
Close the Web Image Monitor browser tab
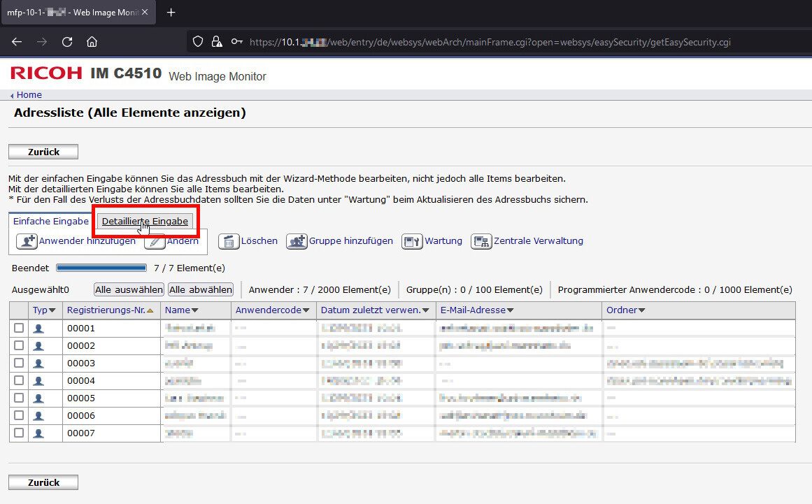[145, 12]
